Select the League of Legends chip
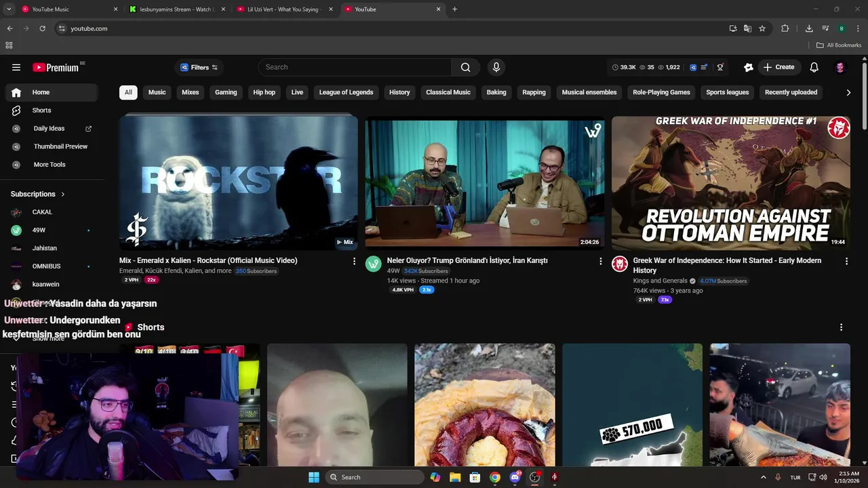Screen dimensions: 868x488 (x=346, y=92)
